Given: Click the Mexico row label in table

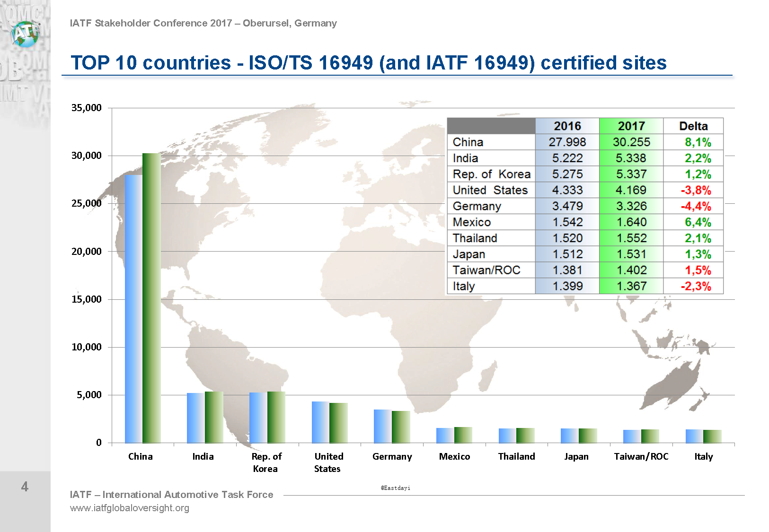Looking at the screenshot, I should [x=471, y=222].
